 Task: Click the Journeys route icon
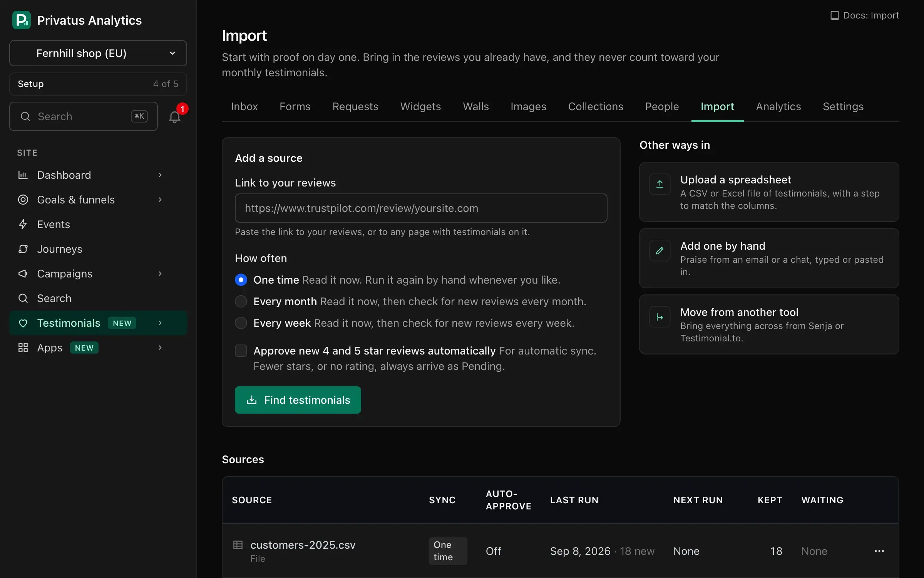click(23, 249)
